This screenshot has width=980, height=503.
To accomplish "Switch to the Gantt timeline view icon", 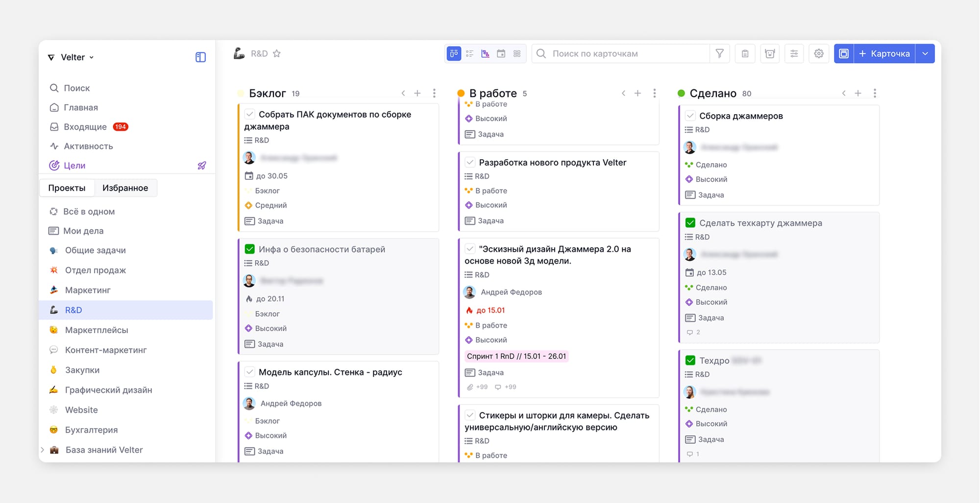I will (x=485, y=53).
